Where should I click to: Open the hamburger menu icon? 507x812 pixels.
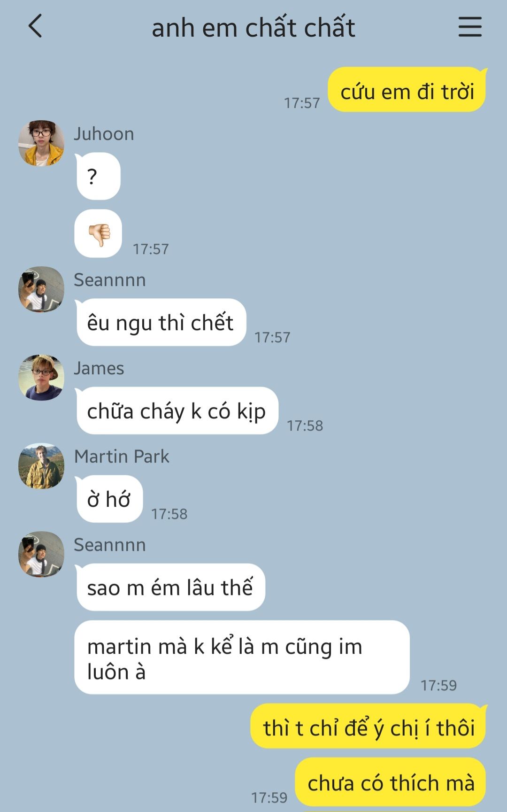(x=470, y=26)
